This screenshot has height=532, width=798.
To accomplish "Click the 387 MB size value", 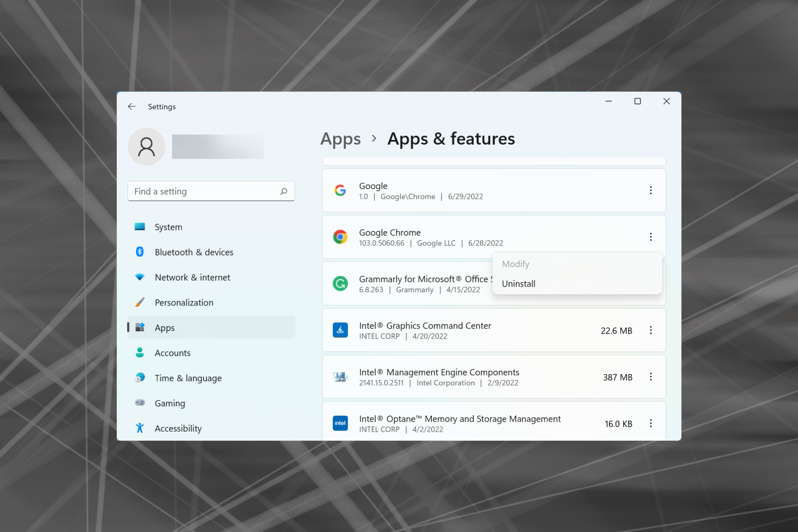I will click(618, 377).
